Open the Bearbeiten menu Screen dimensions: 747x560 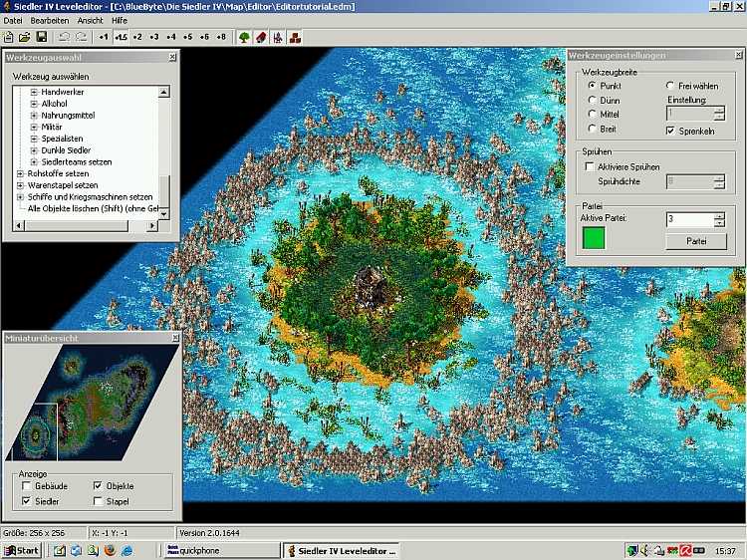(x=50, y=21)
